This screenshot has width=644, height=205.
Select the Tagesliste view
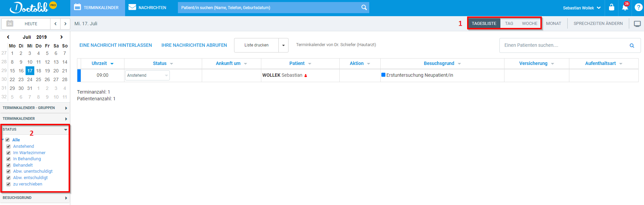[484, 23]
